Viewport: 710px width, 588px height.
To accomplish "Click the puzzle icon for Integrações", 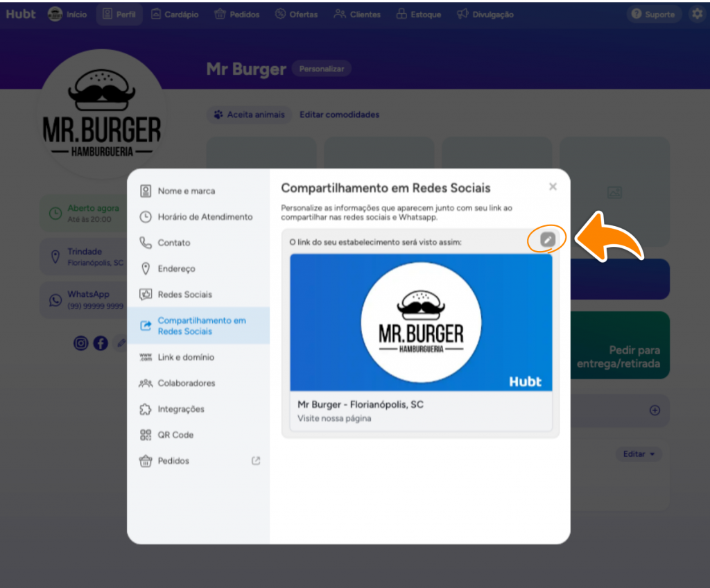I will pos(146,409).
